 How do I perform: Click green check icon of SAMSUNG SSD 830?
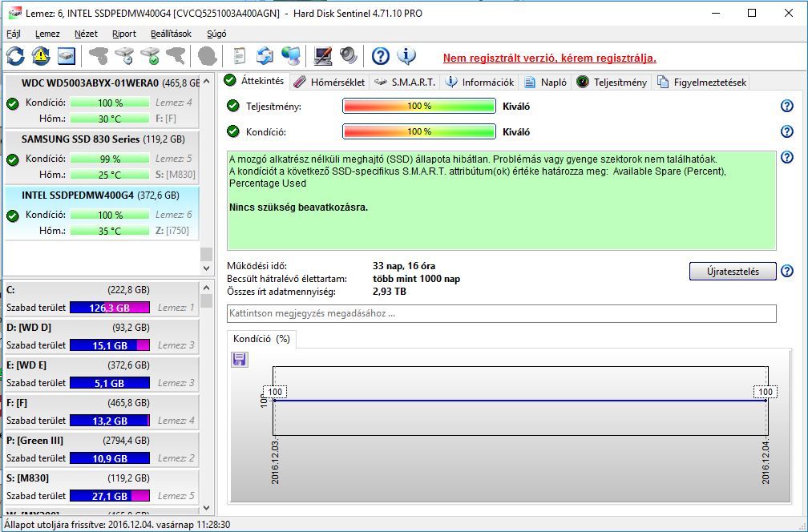(x=13, y=159)
